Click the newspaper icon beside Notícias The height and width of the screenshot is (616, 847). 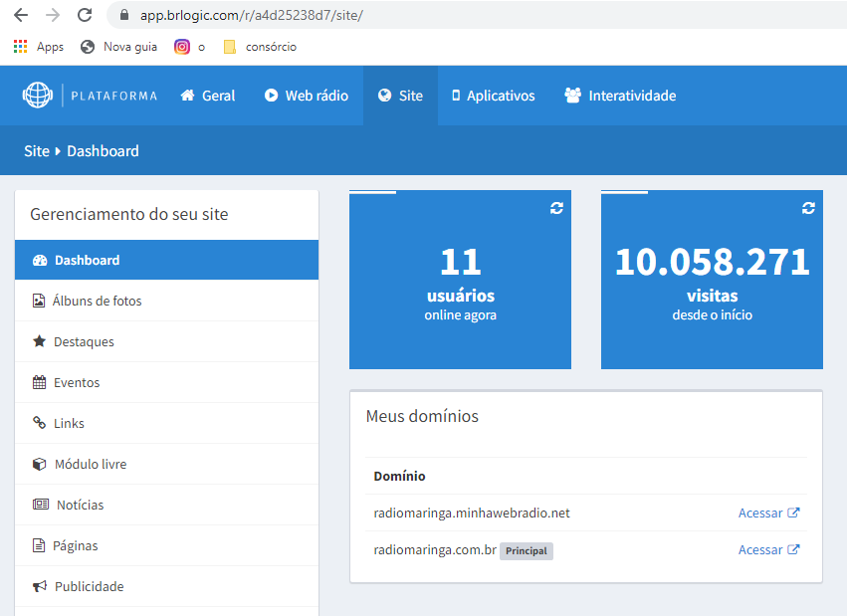click(x=41, y=505)
